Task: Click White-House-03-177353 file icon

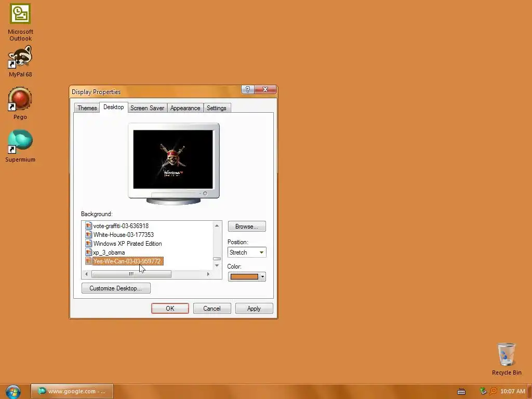Action: coord(88,234)
